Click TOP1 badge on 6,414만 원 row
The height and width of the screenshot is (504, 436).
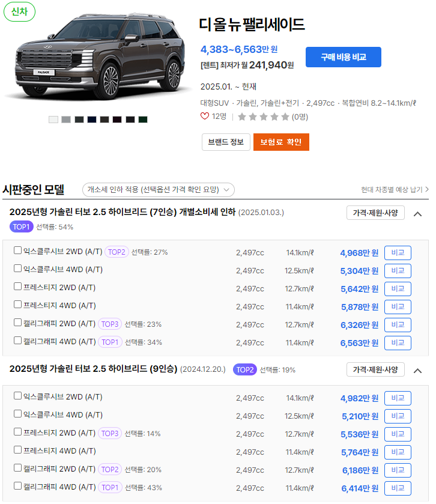110,487
